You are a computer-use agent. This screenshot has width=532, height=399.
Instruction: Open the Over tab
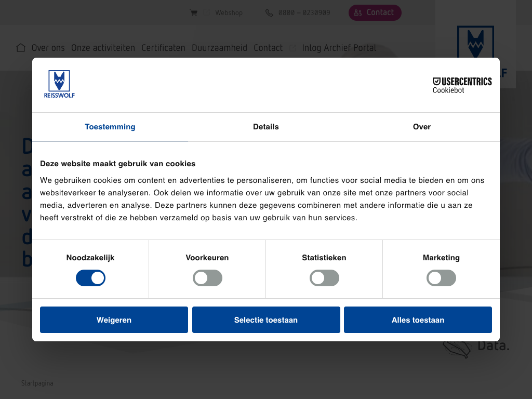pos(421,127)
